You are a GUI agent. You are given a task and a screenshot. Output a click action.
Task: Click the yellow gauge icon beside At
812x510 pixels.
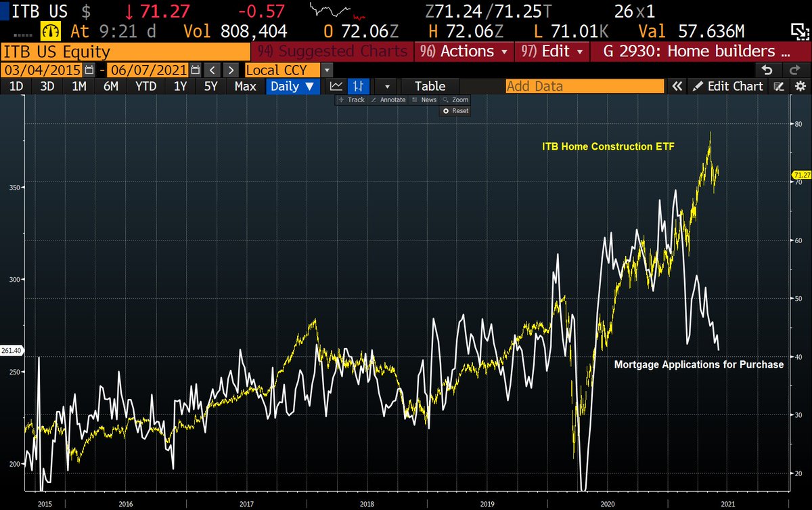(x=51, y=31)
